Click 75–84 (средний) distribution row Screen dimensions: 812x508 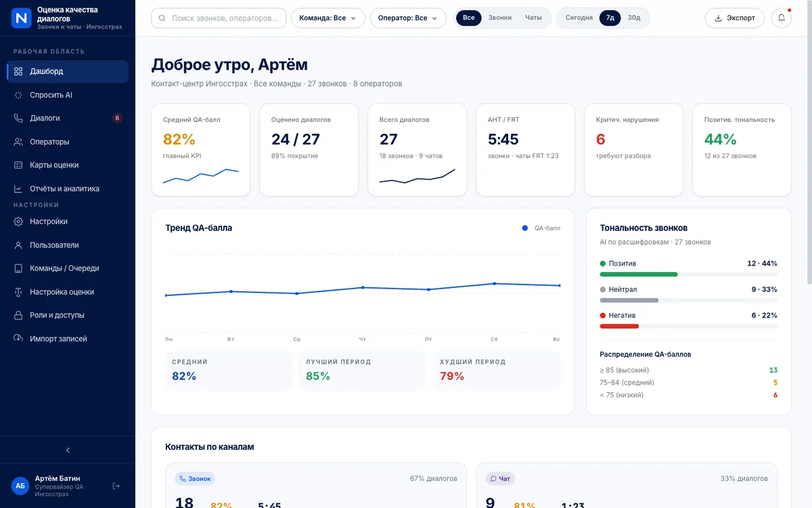click(688, 383)
